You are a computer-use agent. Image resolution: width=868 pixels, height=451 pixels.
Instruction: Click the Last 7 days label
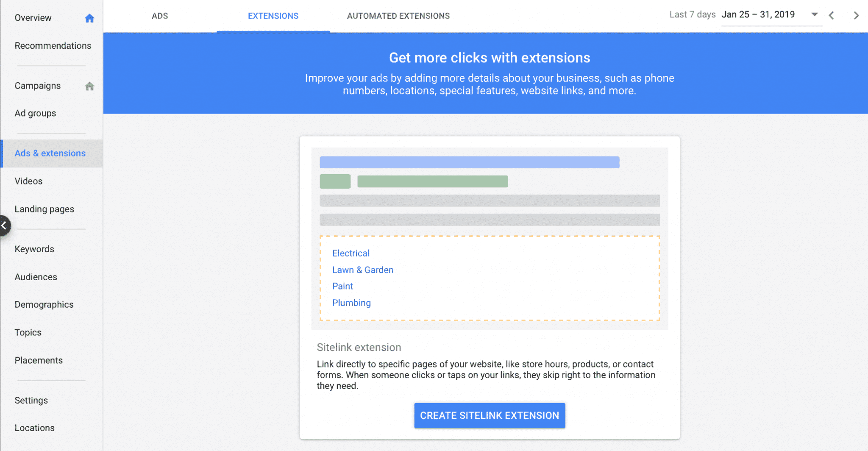[x=693, y=14]
